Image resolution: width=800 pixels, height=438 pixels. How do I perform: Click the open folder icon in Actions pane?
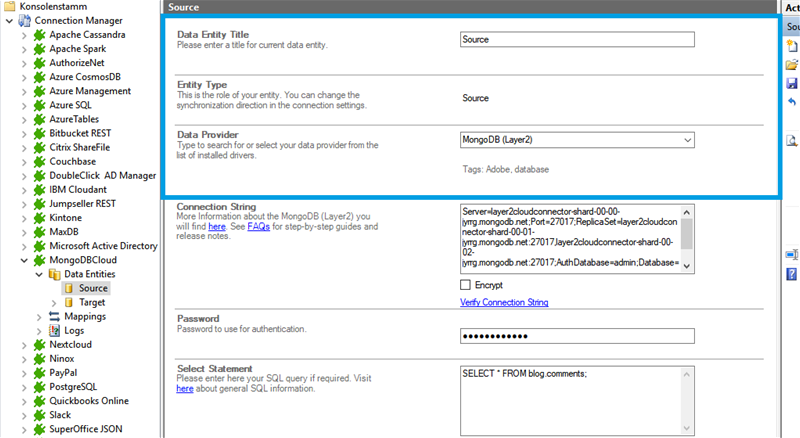(791, 65)
